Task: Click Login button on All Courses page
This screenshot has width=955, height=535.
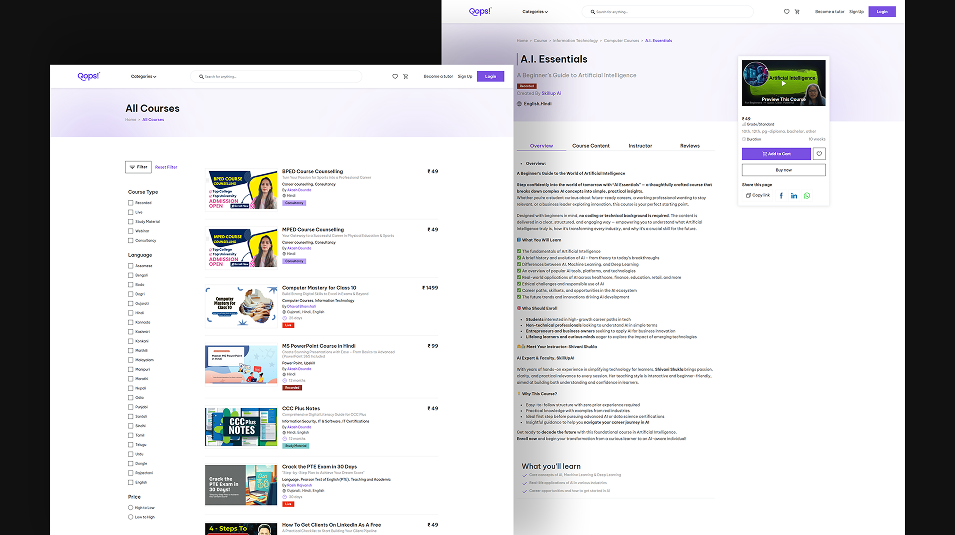Action: pyautogui.click(x=490, y=76)
